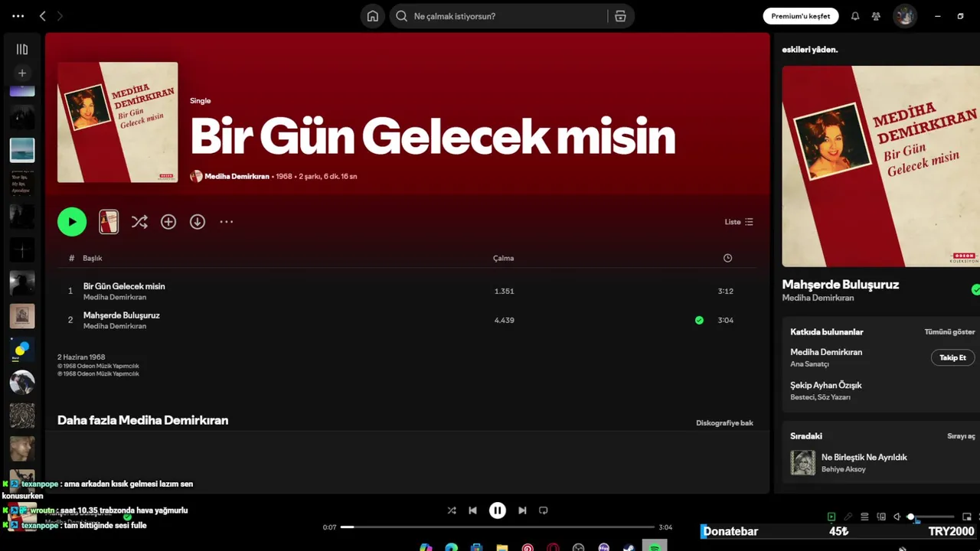Open more options for the single
This screenshot has width=980, height=551.
(x=227, y=222)
